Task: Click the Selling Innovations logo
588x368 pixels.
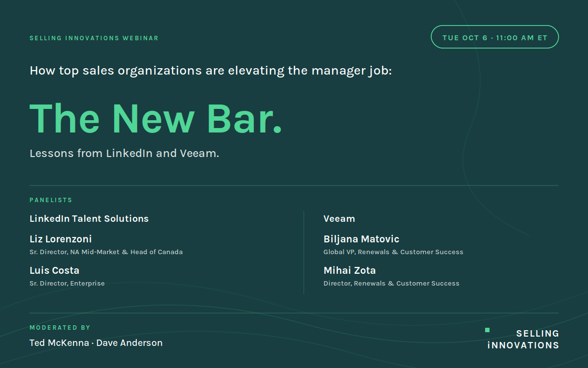Action: click(x=522, y=339)
